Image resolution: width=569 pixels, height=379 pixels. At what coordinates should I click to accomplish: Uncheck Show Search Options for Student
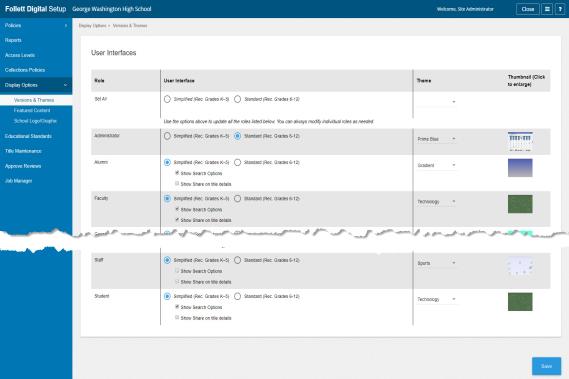pyautogui.click(x=177, y=307)
